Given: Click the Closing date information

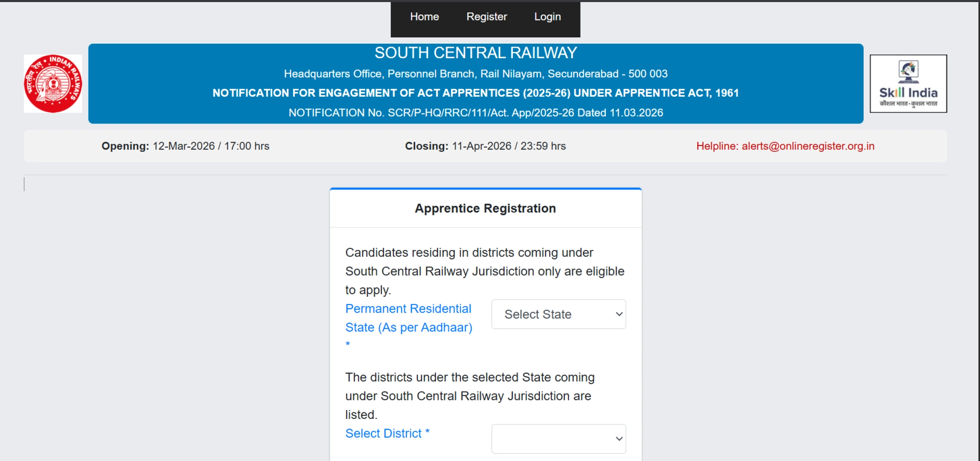Looking at the screenshot, I should pos(485,146).
